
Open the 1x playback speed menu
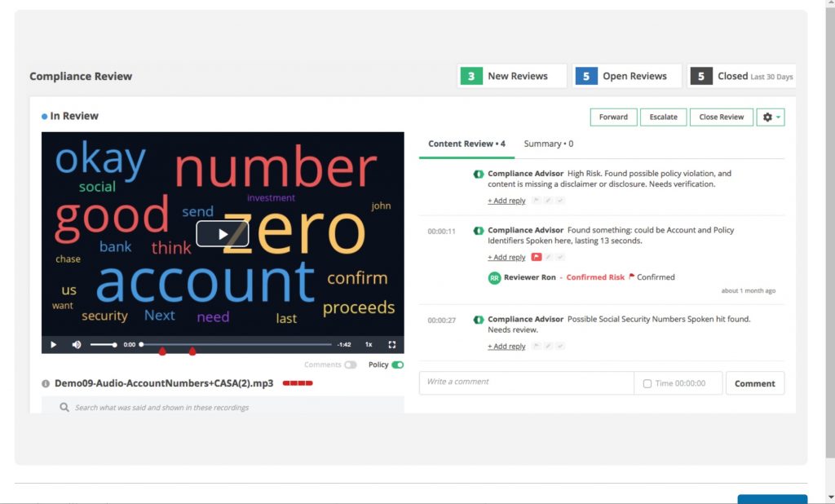point(369,345)
